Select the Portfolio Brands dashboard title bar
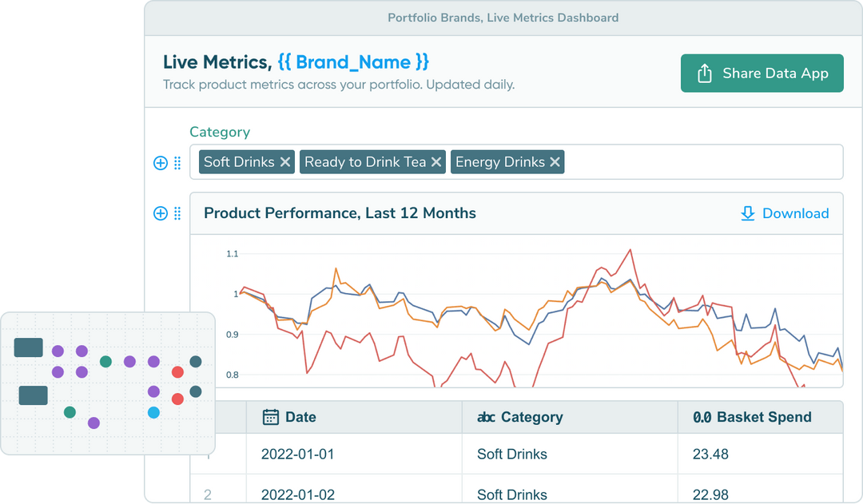Viewport: 863px width, 504px height. 503,17
